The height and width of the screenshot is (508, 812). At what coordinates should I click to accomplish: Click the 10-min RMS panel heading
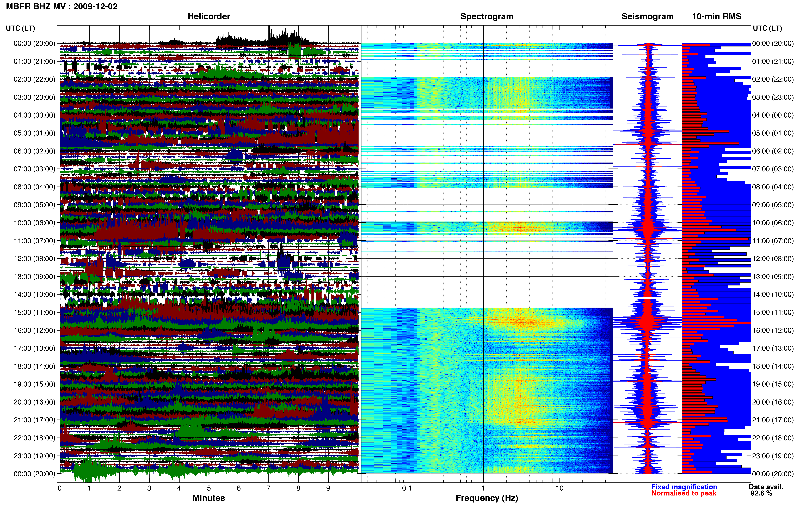coord(716,16)
